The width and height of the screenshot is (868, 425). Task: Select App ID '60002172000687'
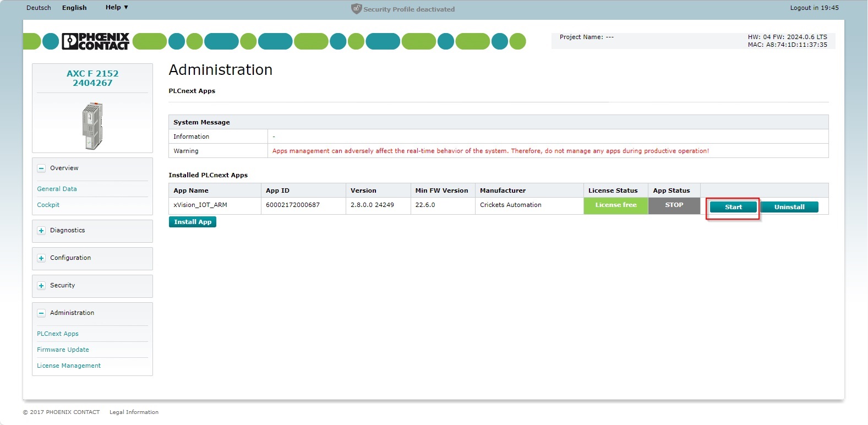pyautogui.click(x=303, y=206)
